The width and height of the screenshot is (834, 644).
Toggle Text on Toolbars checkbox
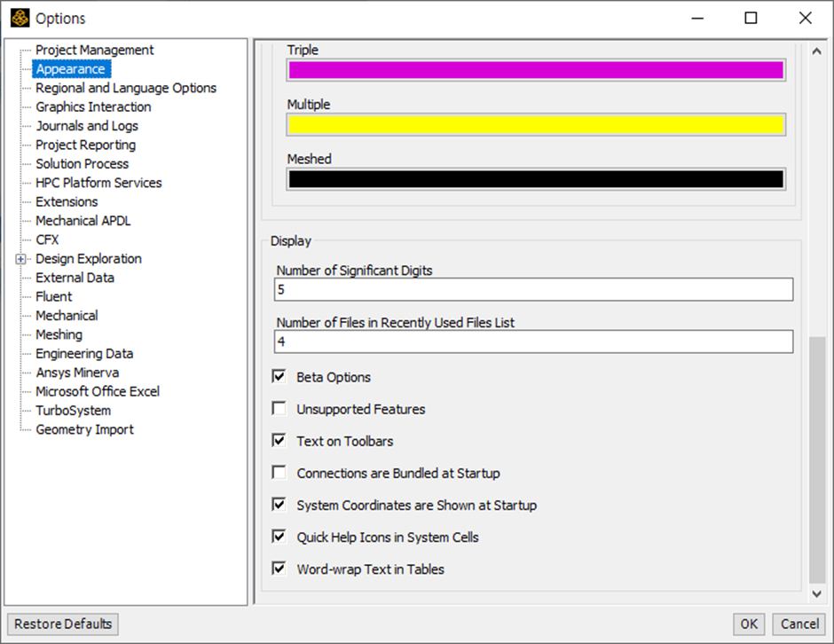(279, 440)
